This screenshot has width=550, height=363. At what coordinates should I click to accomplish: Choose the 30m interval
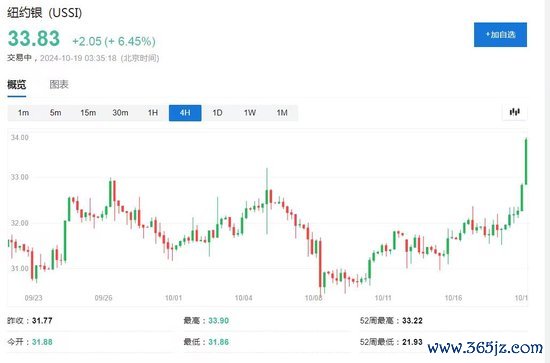120,113
